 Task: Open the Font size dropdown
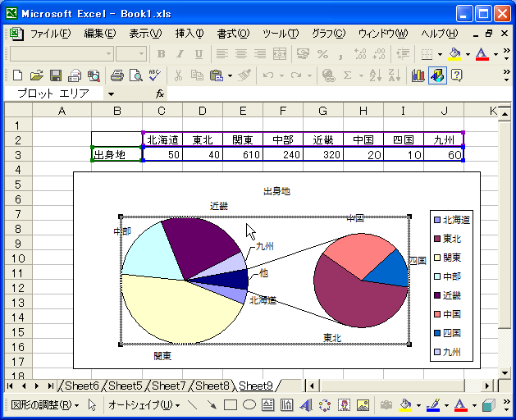pos(141,53)
